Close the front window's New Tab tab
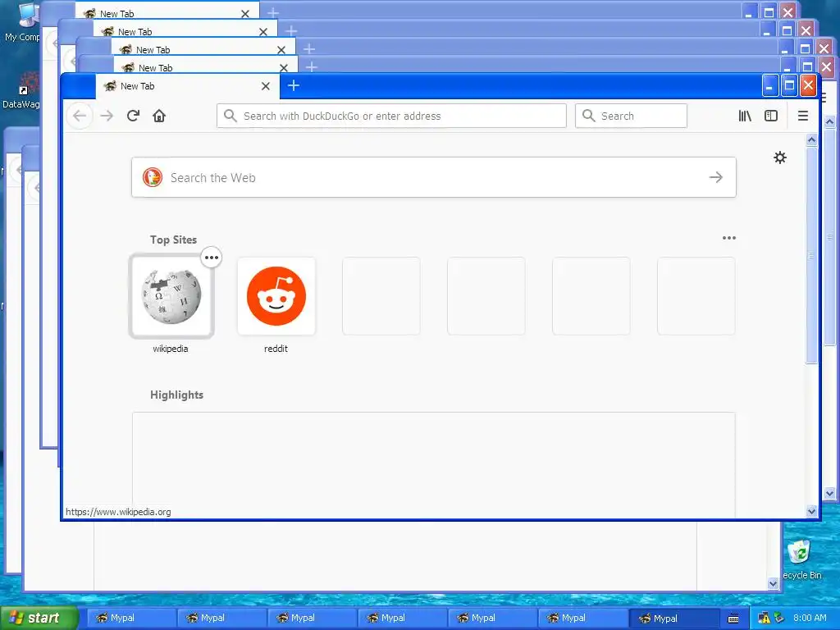The image size is (840, 630). coord(266,86)
